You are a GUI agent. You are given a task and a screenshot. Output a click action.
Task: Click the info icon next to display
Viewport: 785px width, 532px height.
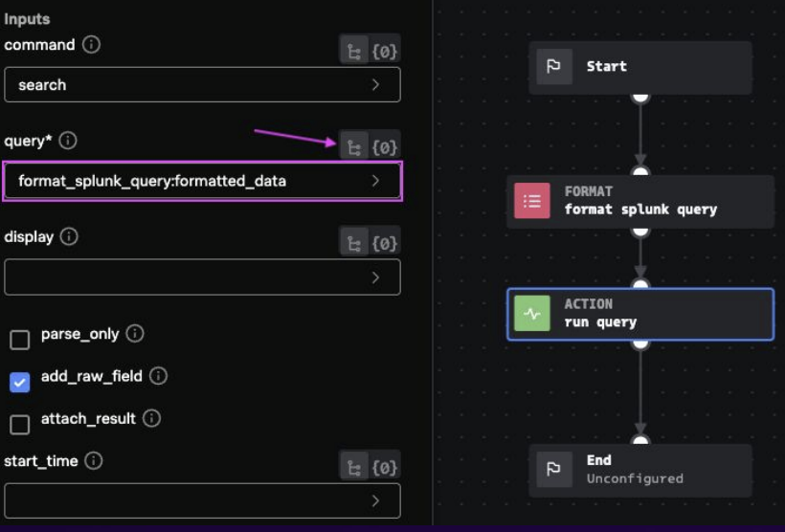[70, 236]
